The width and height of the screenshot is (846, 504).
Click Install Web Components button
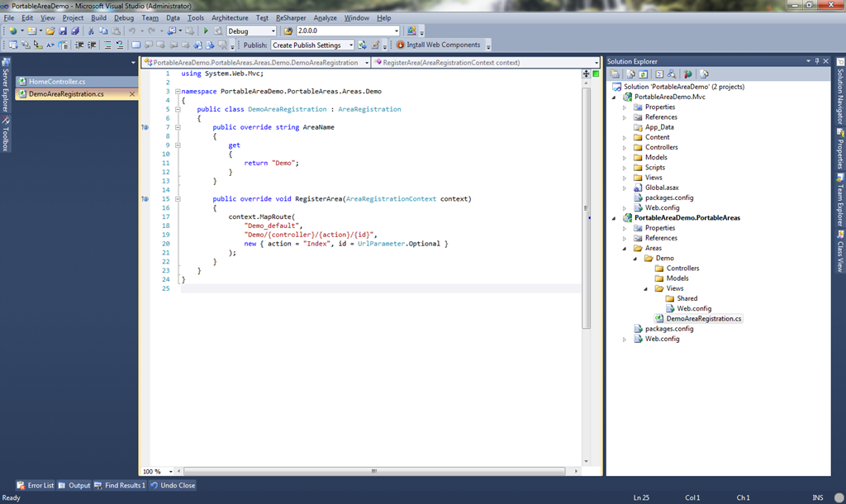click(438, 45)
